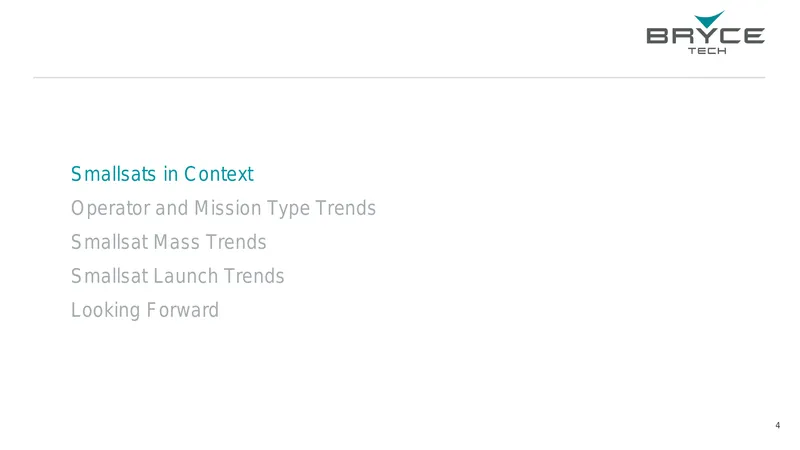Click the word 'Context' in the teal heading

click(218, 174)
